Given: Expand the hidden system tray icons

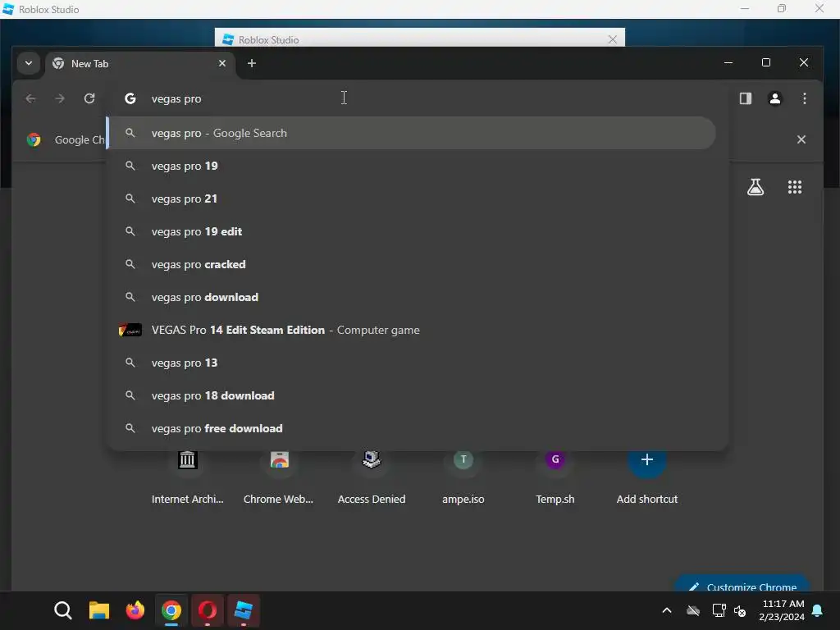Looking at the screenshot, I should click(x=667, y=610).
